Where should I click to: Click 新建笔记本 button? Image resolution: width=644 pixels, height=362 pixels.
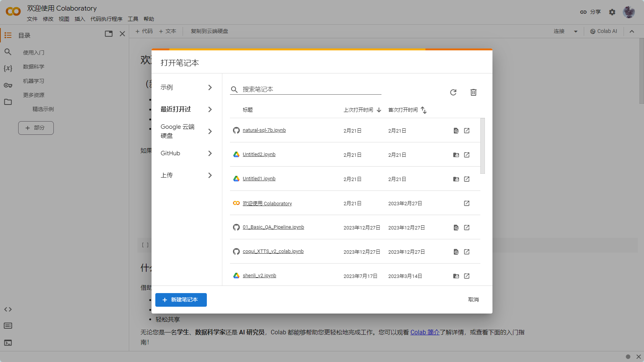click(x=181, y=300)
